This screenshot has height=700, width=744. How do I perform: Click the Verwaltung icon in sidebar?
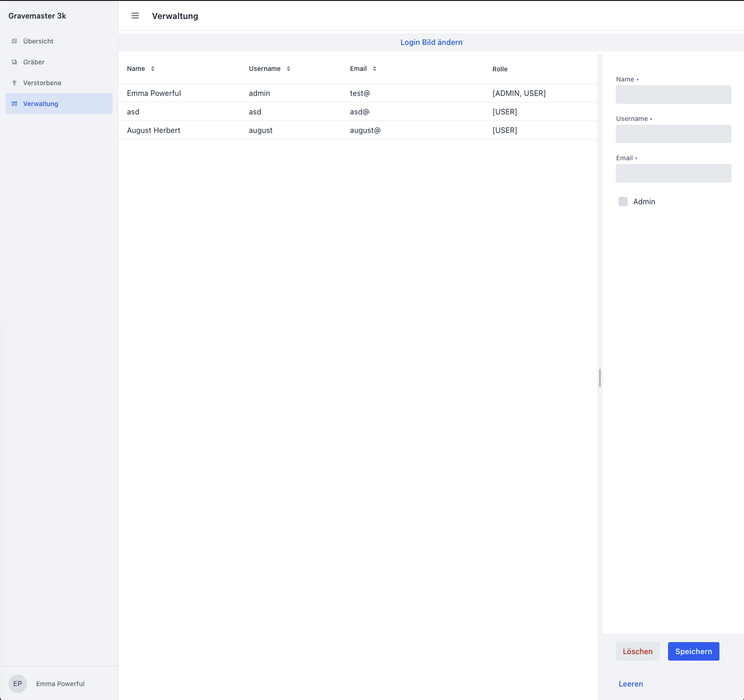pyautogui.click(x=14, y=104)
